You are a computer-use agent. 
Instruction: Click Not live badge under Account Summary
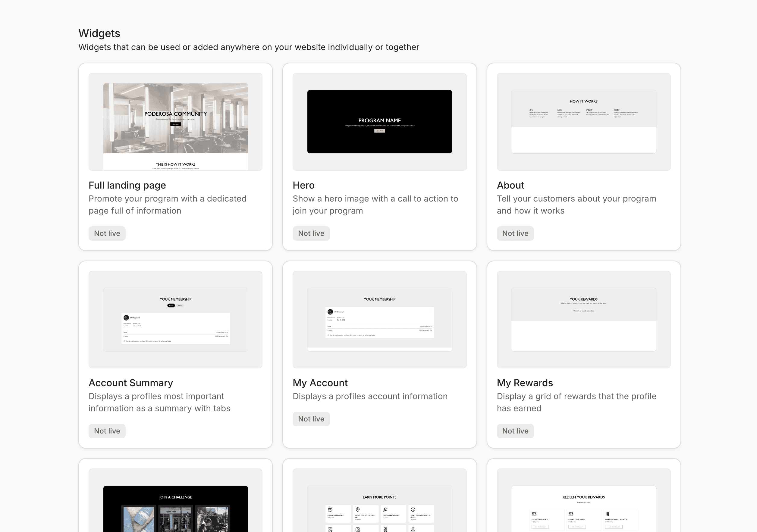tap(107, 431)
